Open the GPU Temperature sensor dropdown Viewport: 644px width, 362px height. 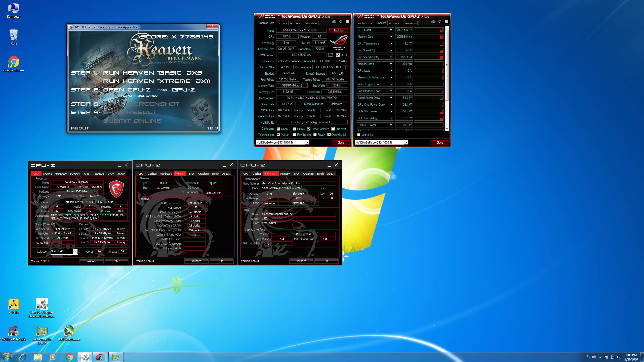391,43
